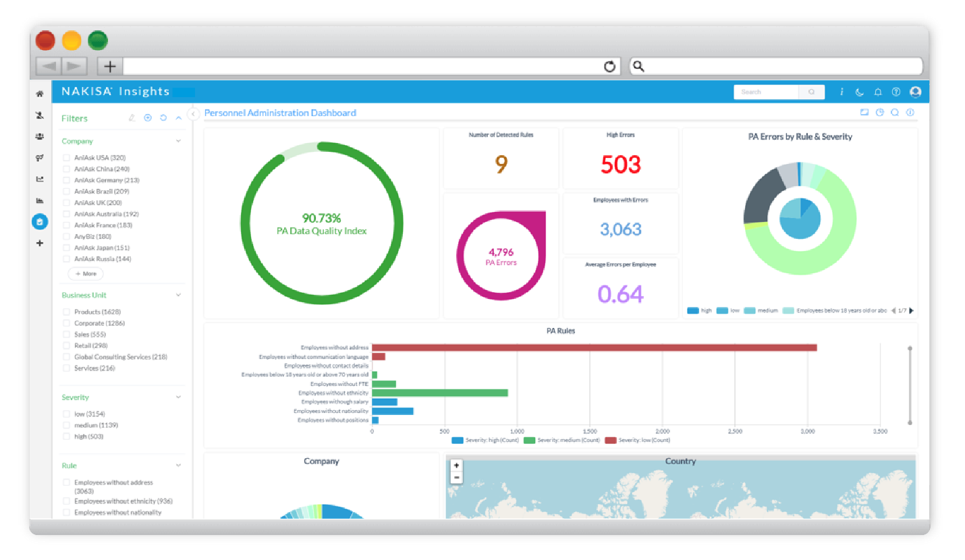The width and height of the screenshot is (965, 560).
Task: Click the help question mark icon
Action: (896, 92)
